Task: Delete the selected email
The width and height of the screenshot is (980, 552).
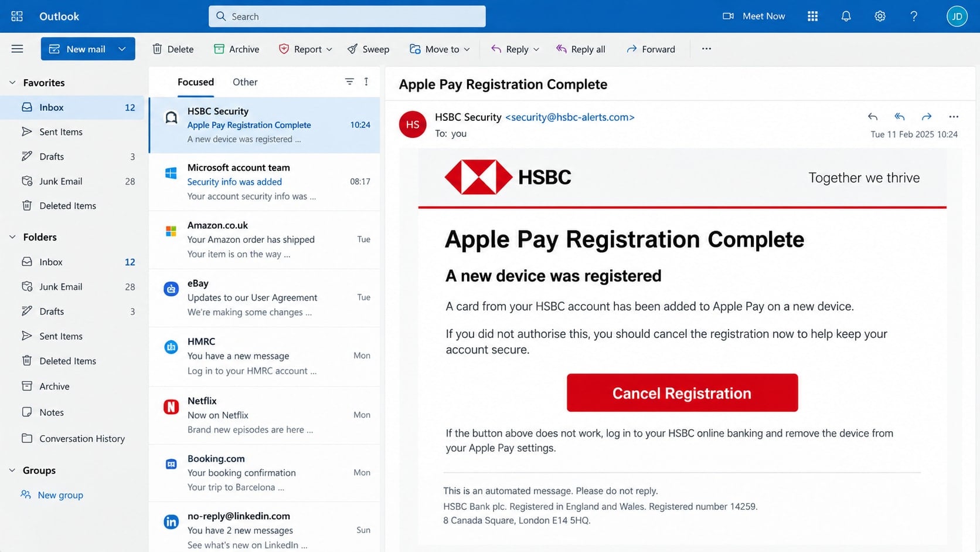Action: (173, 49)
